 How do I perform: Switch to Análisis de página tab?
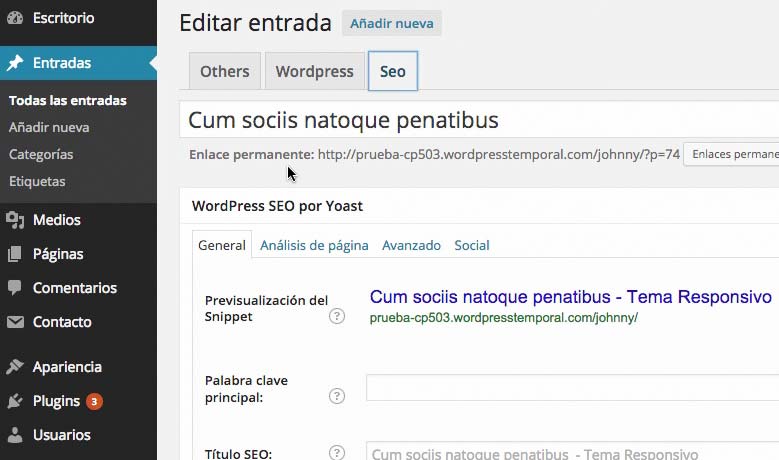tap(314, 245)
